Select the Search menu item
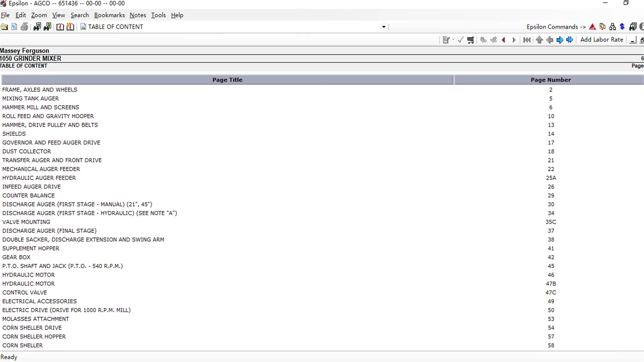This screenshot has height=362, width=644. pyautogui.click(x=79, y=15)
